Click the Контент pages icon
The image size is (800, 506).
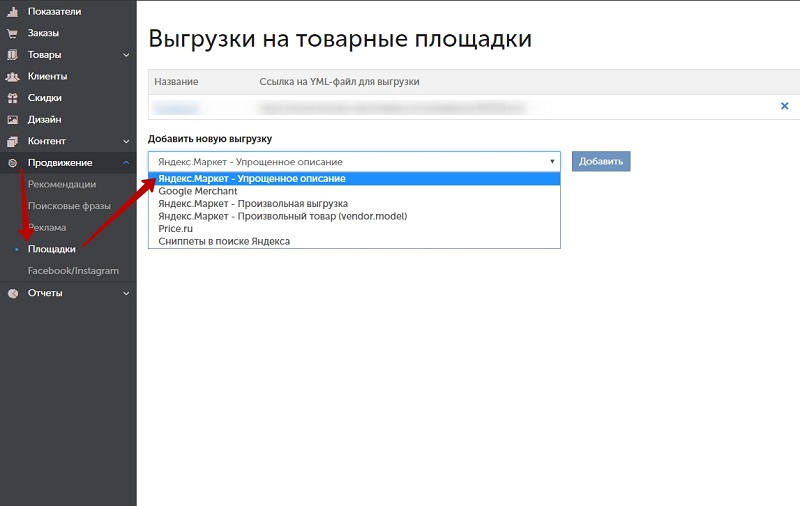click(x=13, y=141)
